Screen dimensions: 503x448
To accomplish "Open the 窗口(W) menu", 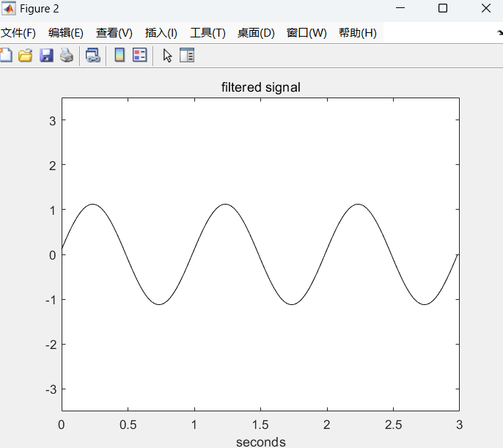I will click(306, 33).
